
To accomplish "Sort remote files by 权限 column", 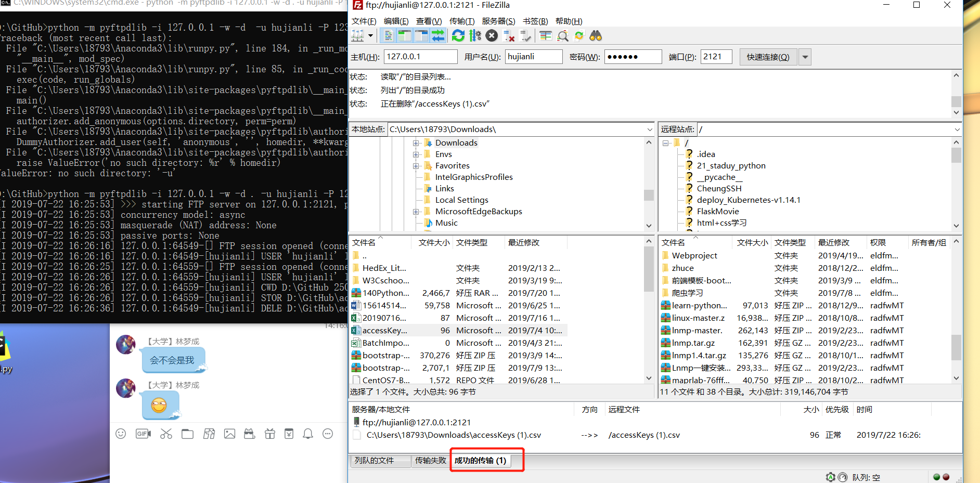I will tap(887, 243).
